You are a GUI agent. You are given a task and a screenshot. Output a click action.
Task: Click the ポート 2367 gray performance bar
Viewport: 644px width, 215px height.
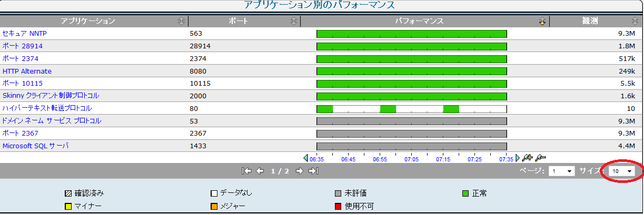click(x=411, y=134)
